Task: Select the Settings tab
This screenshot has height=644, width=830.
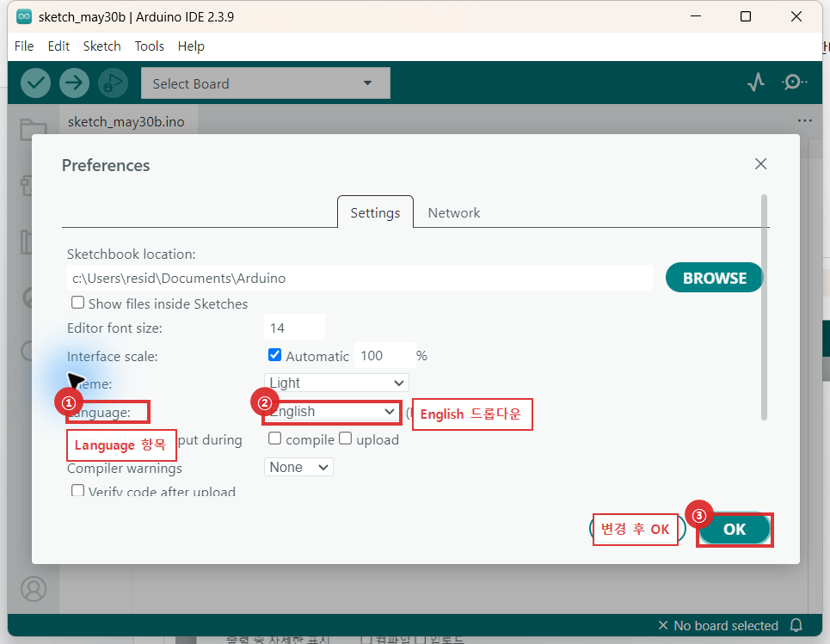Action: point(375,212)
